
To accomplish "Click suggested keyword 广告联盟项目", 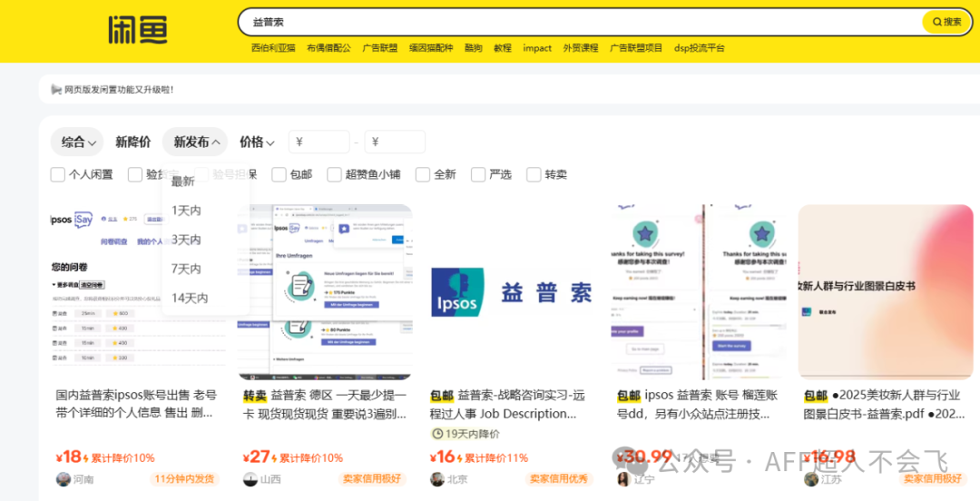I will (636, 48).
